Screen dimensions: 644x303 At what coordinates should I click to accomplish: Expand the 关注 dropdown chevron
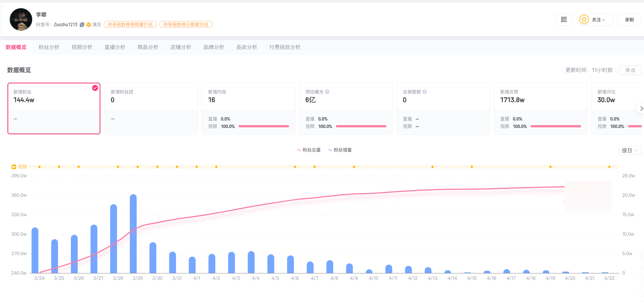(604, 20)
